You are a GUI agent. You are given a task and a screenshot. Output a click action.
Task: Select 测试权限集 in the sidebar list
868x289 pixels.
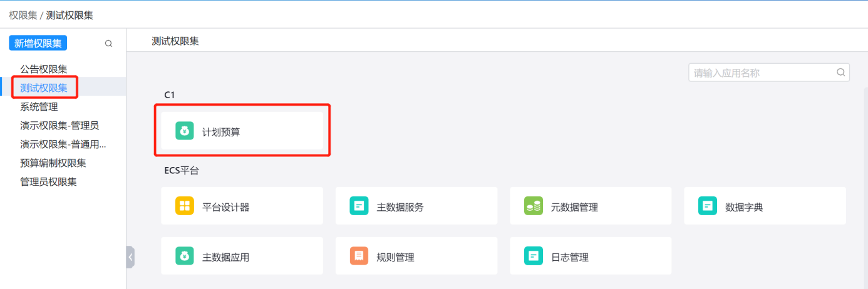click(44, 88)
